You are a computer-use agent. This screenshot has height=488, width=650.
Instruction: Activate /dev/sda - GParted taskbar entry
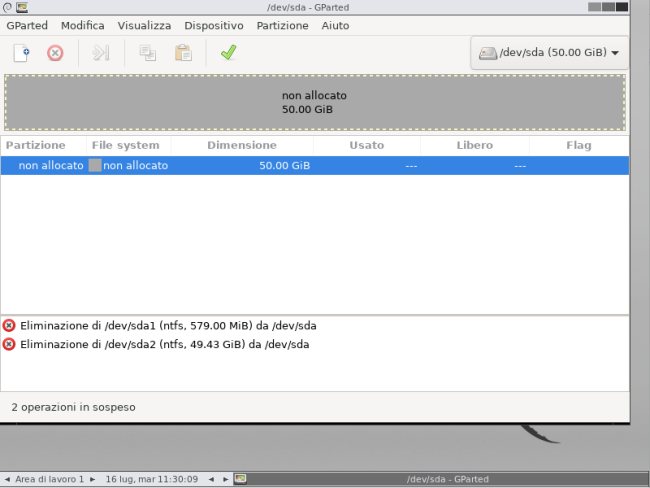point(448,479)
